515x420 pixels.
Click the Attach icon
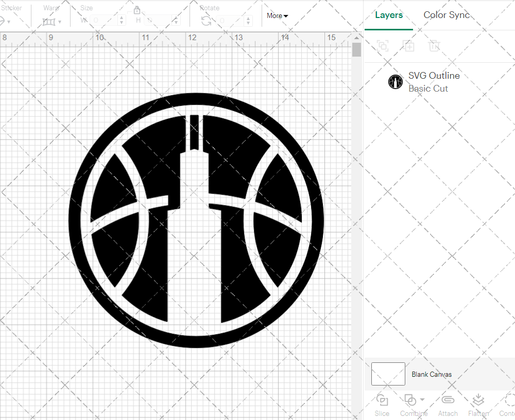pyautogui.click(x=448, y=399)
